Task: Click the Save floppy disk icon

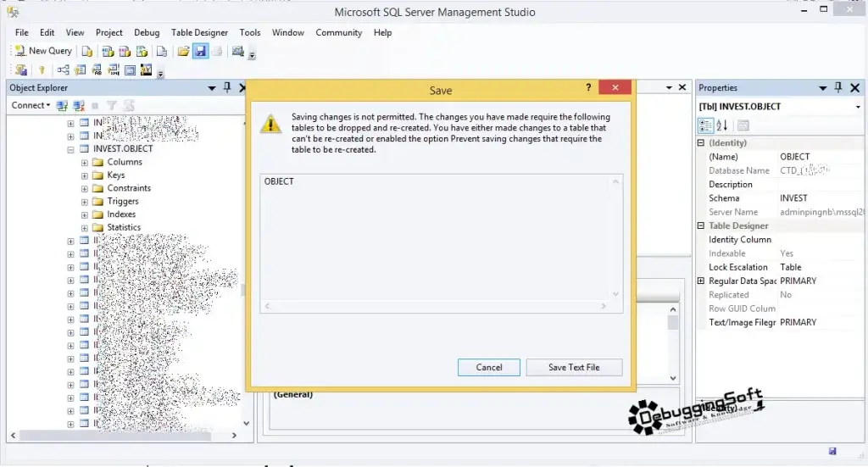Action: tap(200, 52)
